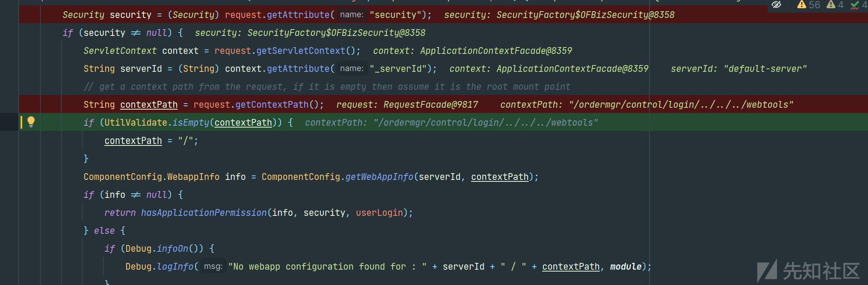The height and width of the screenshot is (285, 868).
Task: Click the userLogin argument in return statement
Action: (379, 212)
